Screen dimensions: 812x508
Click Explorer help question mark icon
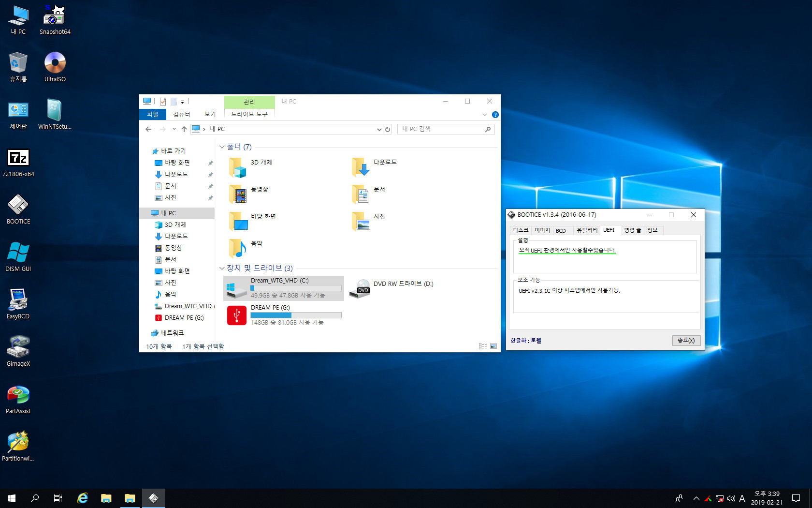point(495,115)
